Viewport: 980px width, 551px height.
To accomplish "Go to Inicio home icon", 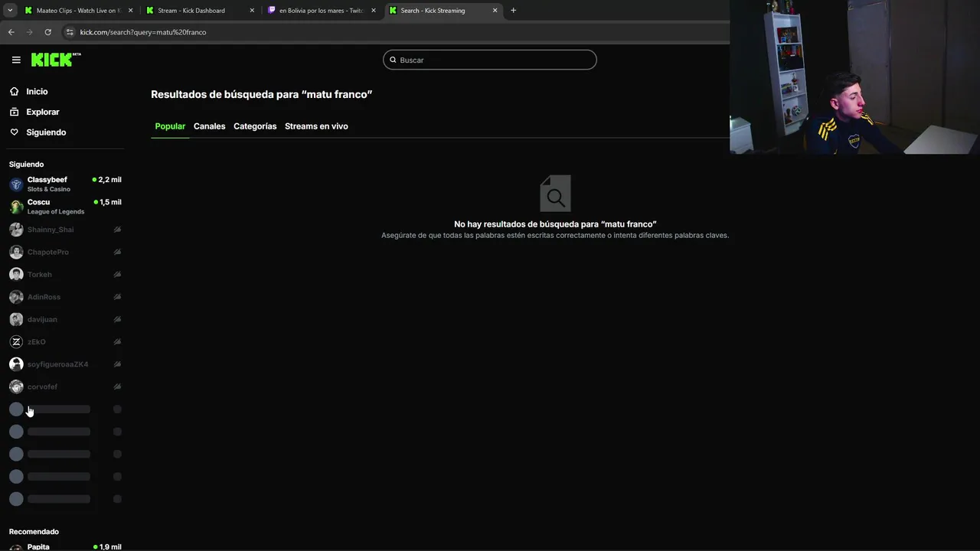I will [14, 91].
